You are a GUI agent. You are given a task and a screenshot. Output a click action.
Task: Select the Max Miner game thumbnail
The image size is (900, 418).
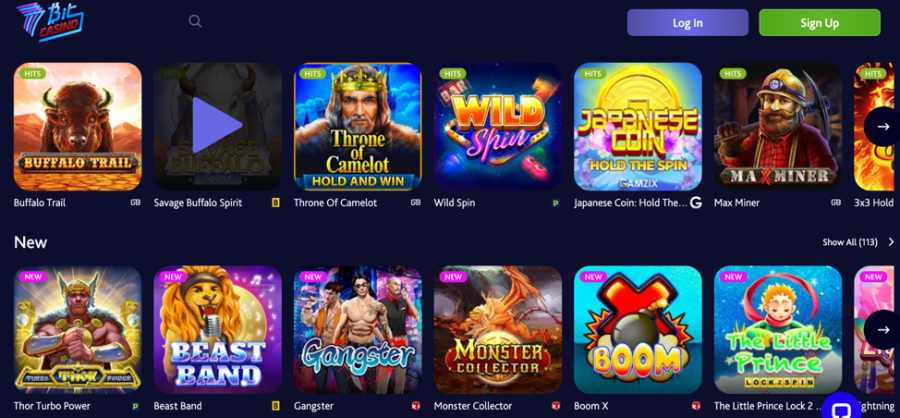(778, 126)
